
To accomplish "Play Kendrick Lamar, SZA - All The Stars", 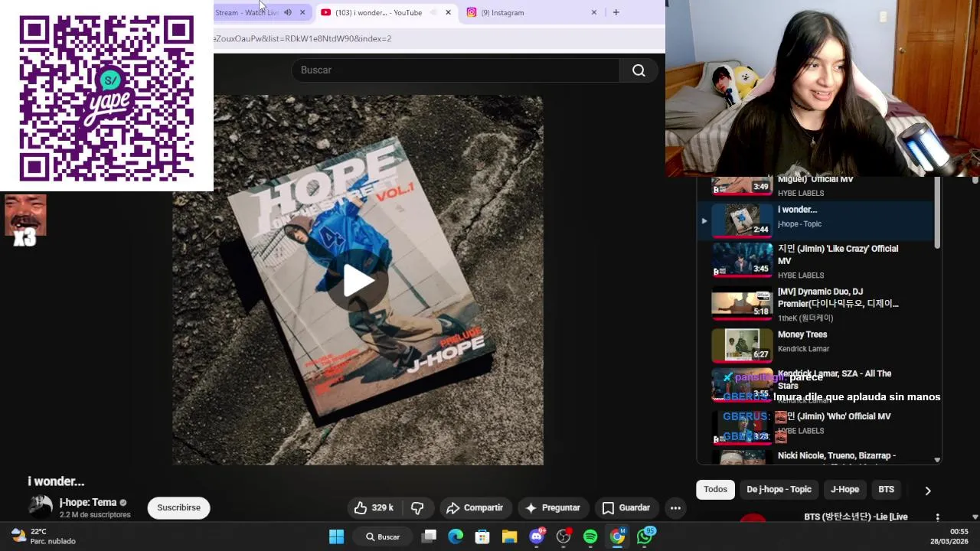I will [x=815, y=386].
